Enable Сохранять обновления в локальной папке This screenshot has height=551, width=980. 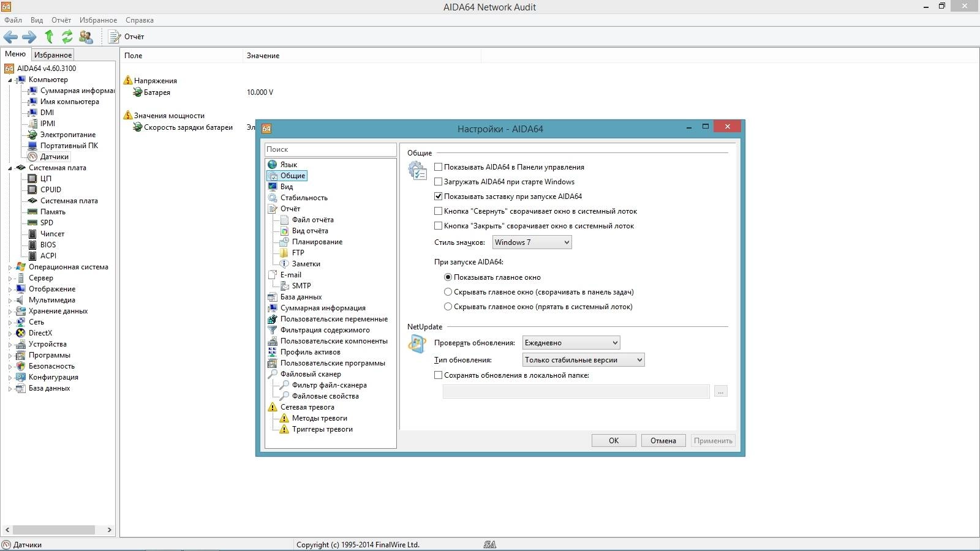[x=438, y=375]
